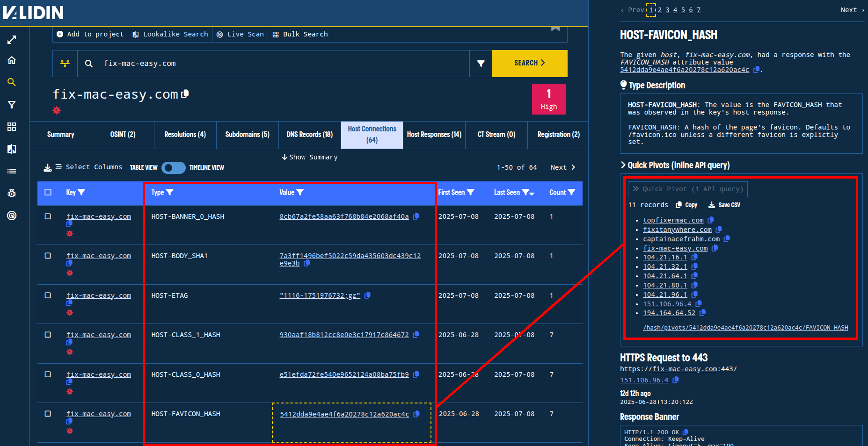Screen dimensions: 868x446
Task: Click the yellow SEARCH button
Action: (530, 63)
